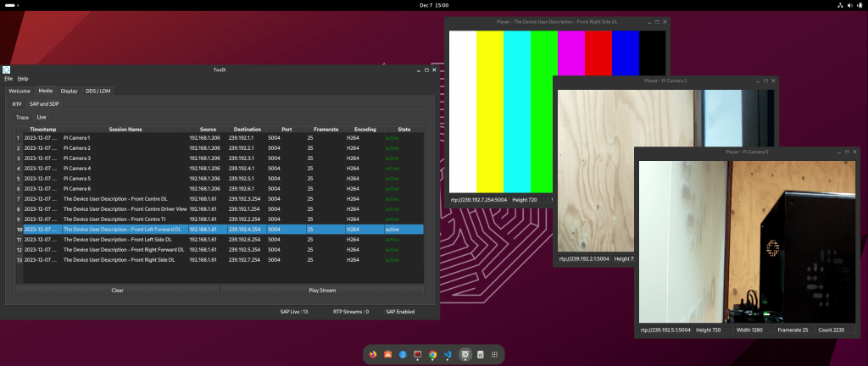
Task: Open Visual Studio Code from the dock
Action: coord(448,354)
